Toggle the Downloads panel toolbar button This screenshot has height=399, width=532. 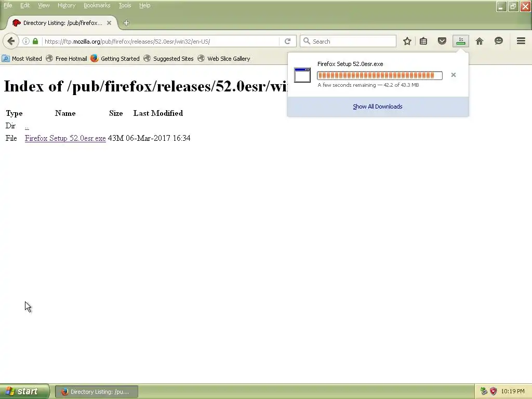tap(461, 42)
